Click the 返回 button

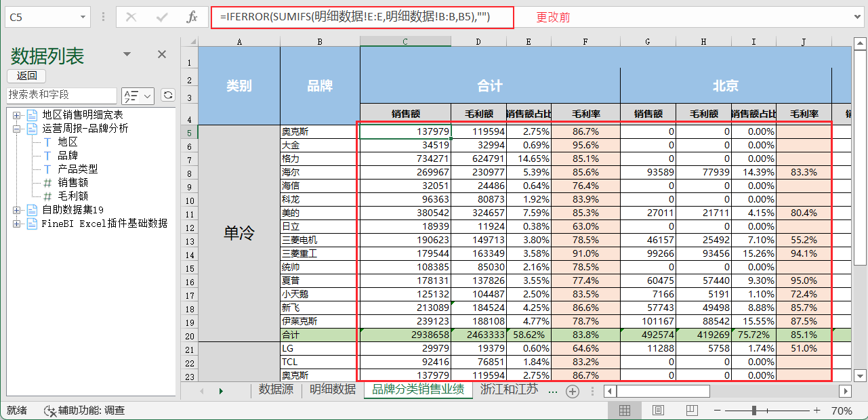[x=26, y=76]
